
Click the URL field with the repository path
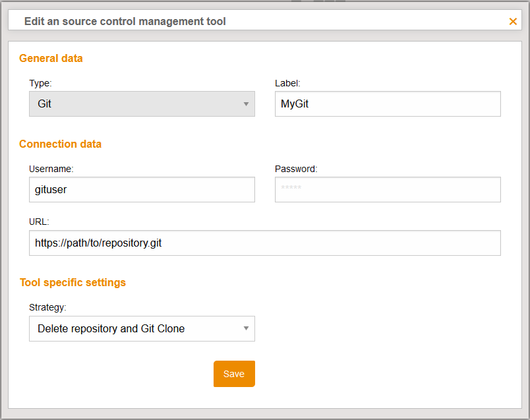click(x=264, y=243)
